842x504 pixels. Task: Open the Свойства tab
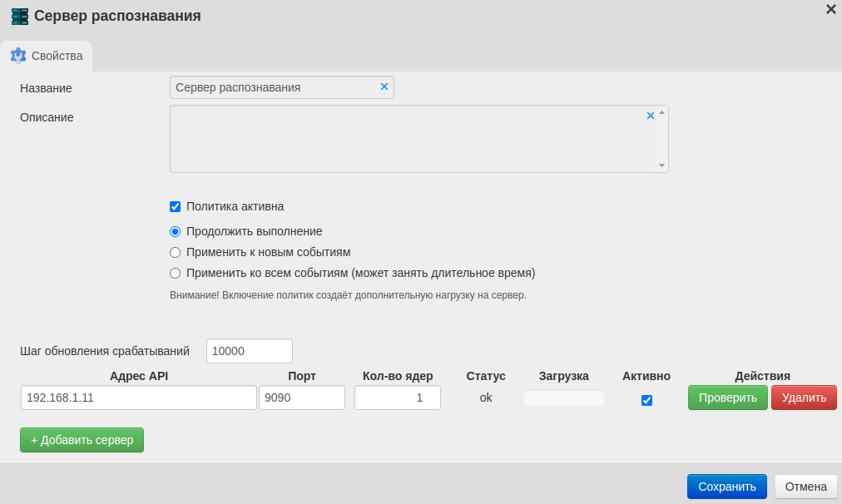click(x=47, y=56)
